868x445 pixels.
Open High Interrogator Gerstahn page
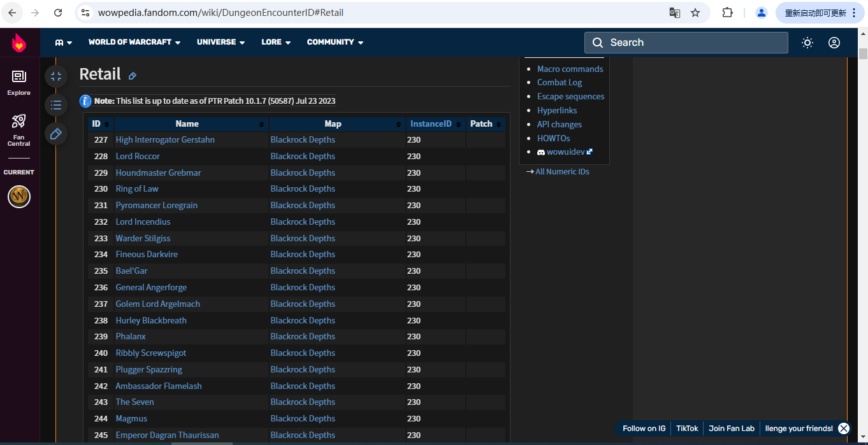(165, 139)
